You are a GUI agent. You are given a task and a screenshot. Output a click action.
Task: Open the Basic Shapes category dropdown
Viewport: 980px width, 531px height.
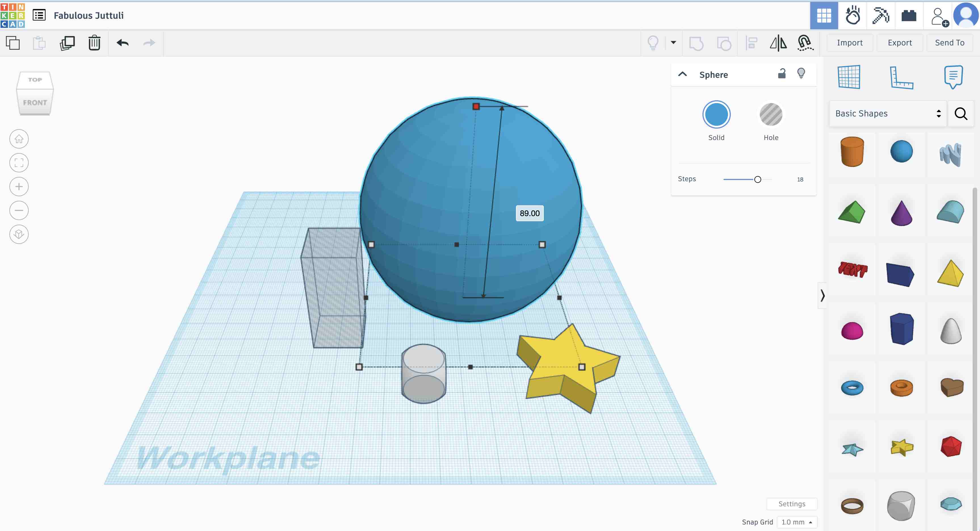887,113
